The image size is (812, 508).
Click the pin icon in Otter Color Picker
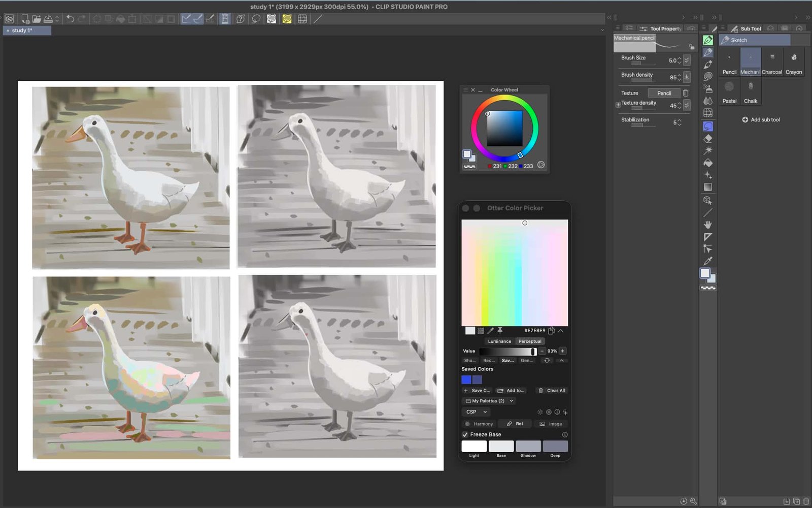pos(500,331)
